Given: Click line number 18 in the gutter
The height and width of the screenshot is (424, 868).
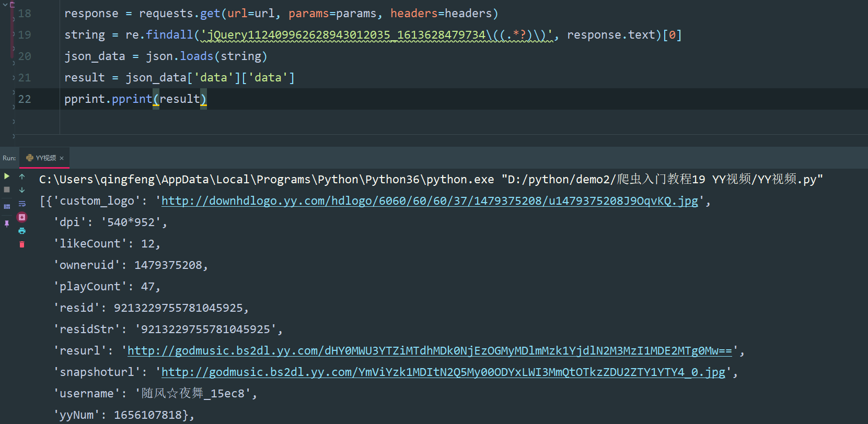Looking at the screenshot, I should click(x=25, y=14).
